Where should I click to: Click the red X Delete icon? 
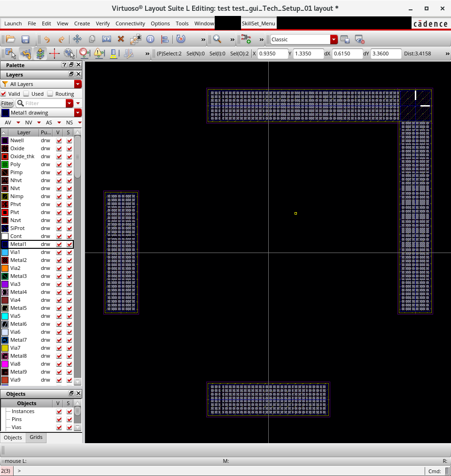point(121,39)
